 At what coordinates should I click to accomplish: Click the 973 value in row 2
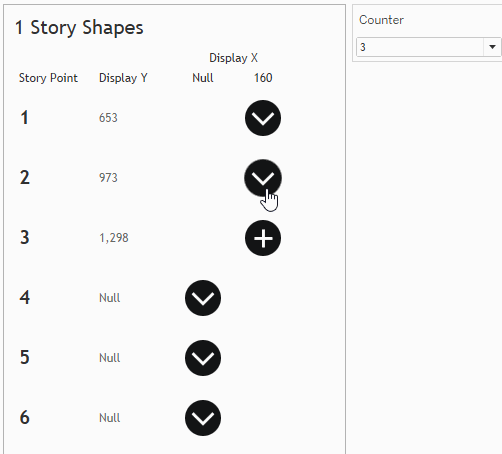(108, 178)
